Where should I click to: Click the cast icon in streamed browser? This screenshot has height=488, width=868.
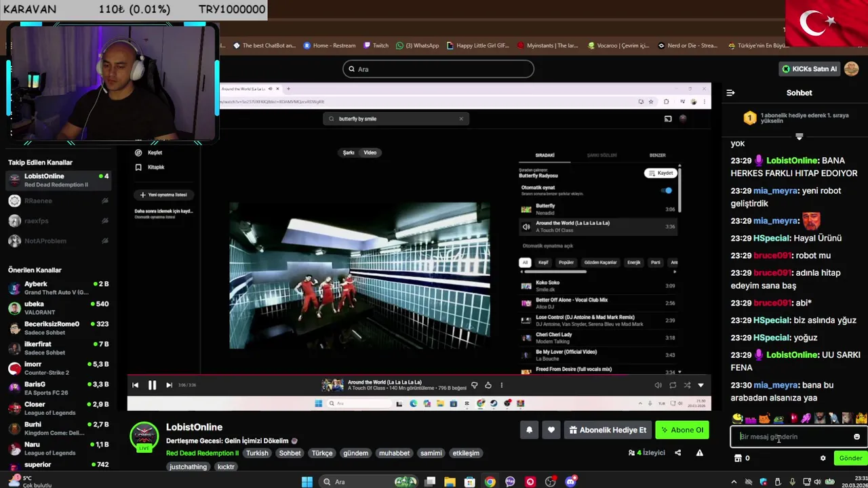[668, 119]
